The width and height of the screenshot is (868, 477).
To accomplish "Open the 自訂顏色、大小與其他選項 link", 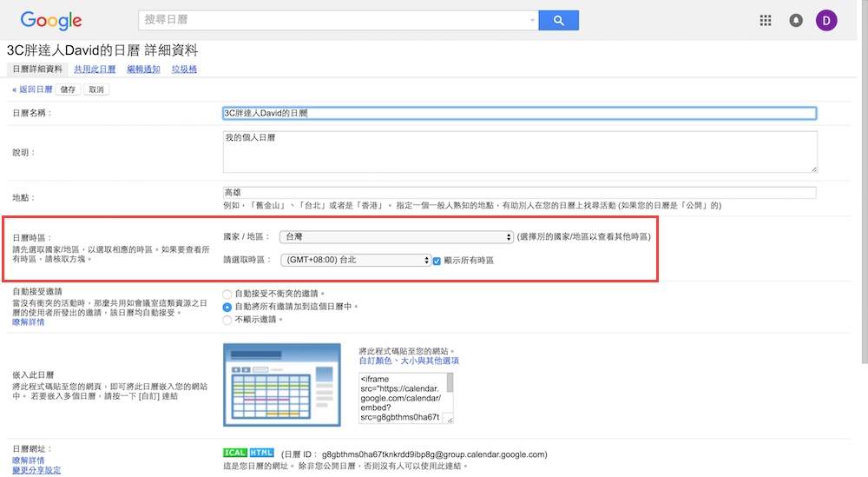I will tap(409, 361).
